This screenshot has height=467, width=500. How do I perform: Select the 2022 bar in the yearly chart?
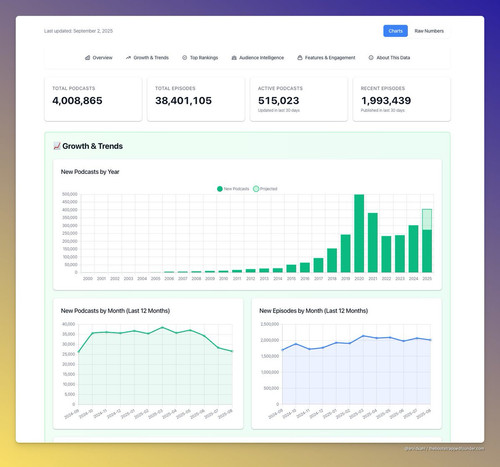(x=386, y=254)
